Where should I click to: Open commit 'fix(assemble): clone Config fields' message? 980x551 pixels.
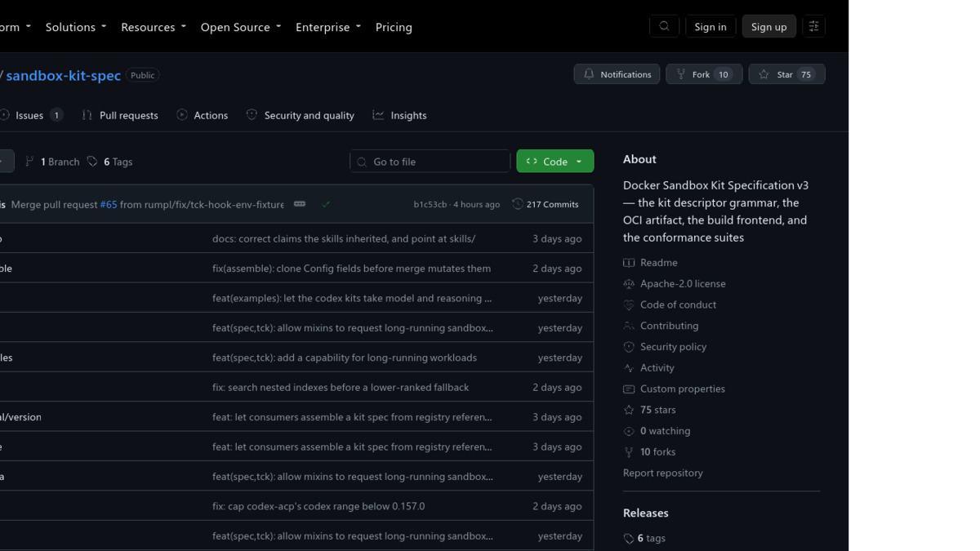coord(351,269)
